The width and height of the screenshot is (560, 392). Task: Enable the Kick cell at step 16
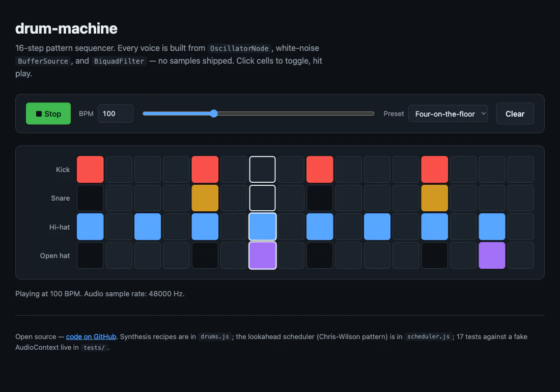pos(521,169)
